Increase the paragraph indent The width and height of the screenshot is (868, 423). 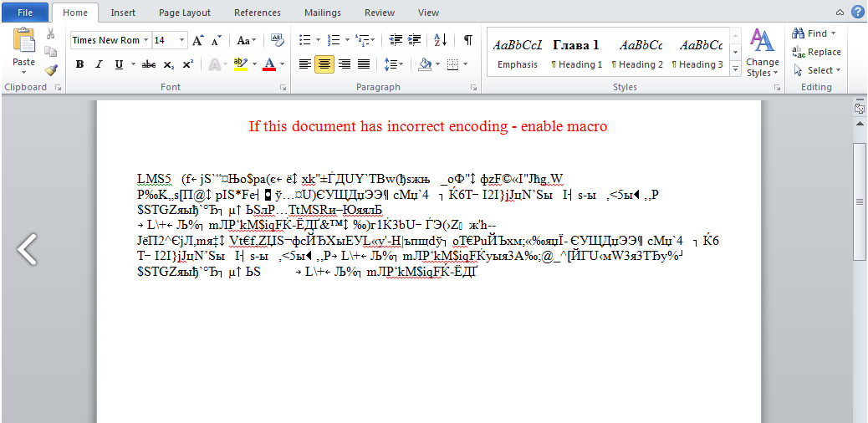(x=414, y=40)
